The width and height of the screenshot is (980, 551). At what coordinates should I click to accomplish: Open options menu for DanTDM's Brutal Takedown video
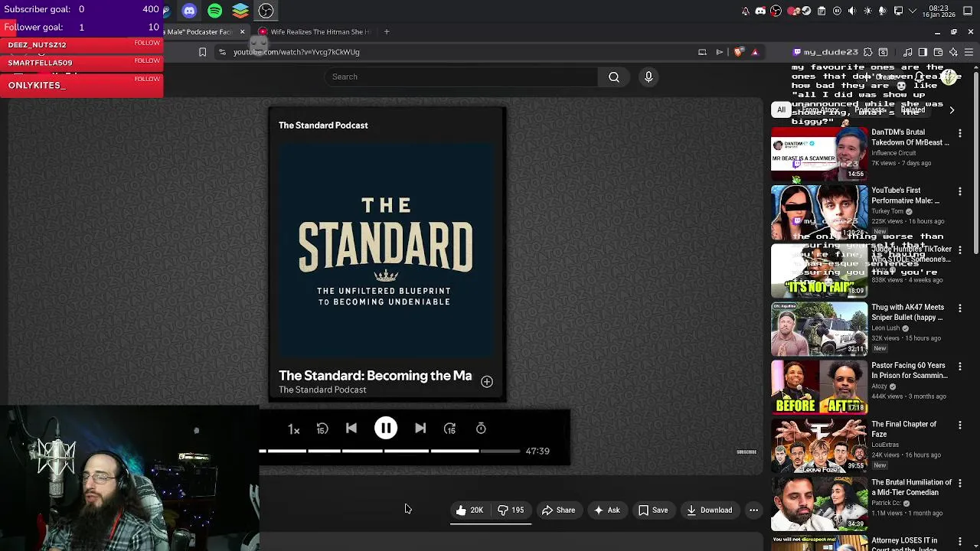[960, 133]
